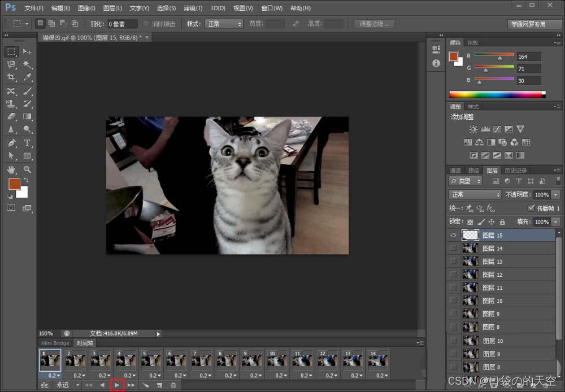
Task: Delete selected frame with trash icon
Action: [x=173, y=385]
